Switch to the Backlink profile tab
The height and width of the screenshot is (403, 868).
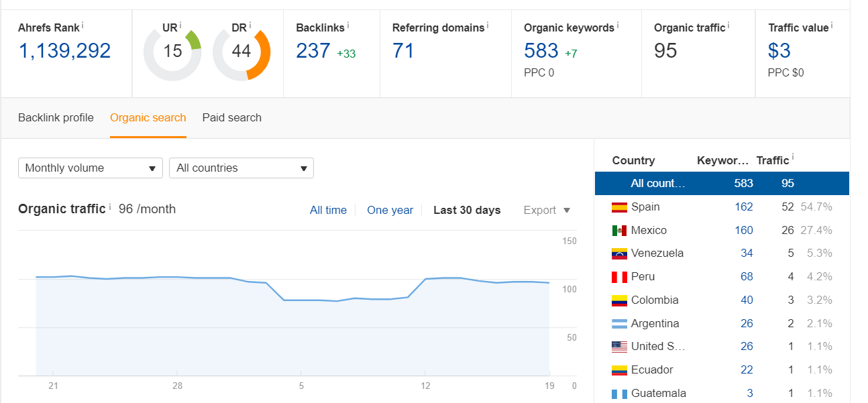tap(56, 117)
